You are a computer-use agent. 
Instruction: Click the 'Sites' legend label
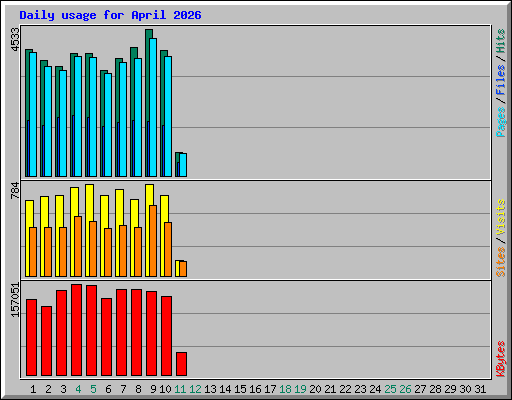coord(500,262)
